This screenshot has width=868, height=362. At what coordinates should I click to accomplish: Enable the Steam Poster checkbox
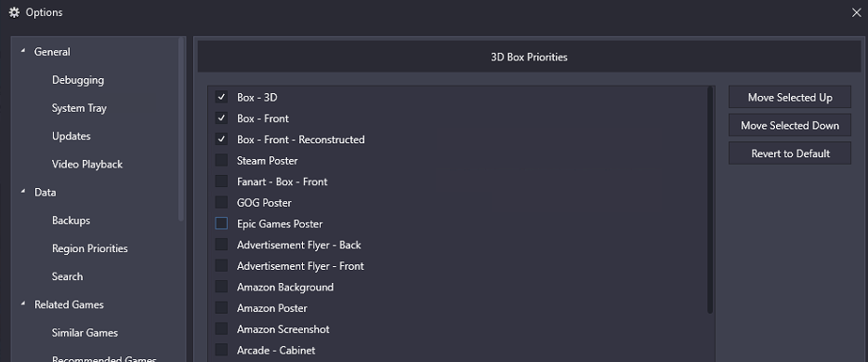tap(221, 160)
